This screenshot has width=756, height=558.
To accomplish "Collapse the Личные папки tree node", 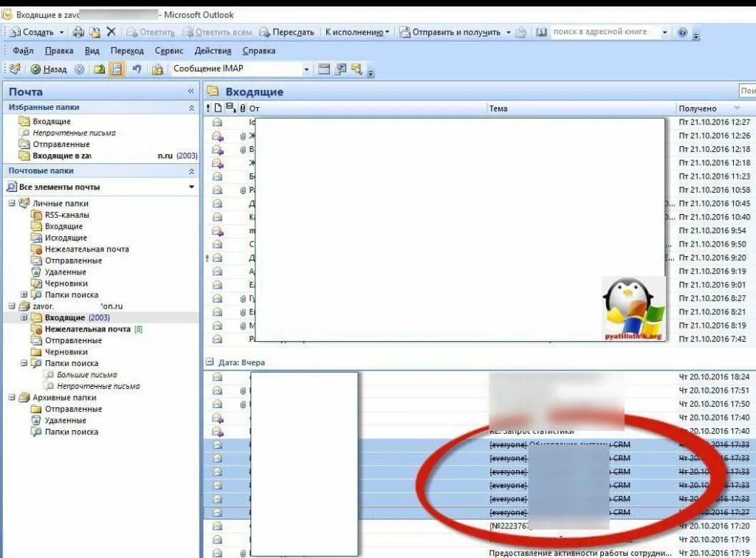I will (12, 204).
